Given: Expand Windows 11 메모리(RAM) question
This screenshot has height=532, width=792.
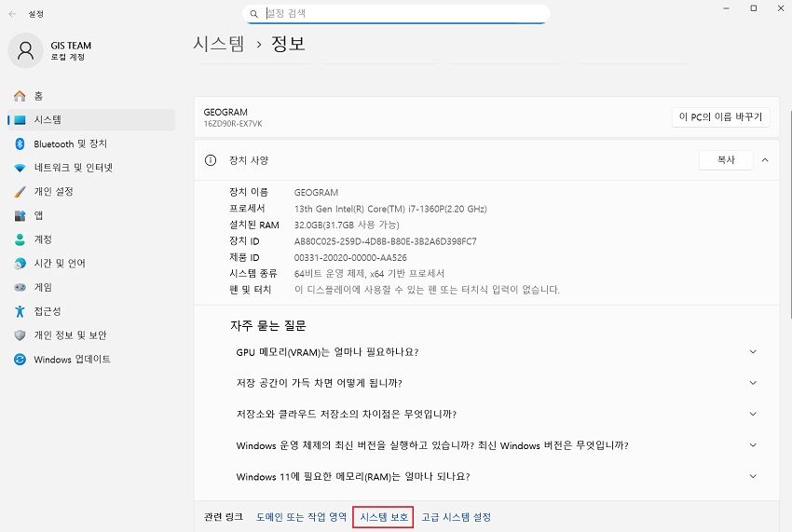Looking at the screenshot, I should coord(753,476).
